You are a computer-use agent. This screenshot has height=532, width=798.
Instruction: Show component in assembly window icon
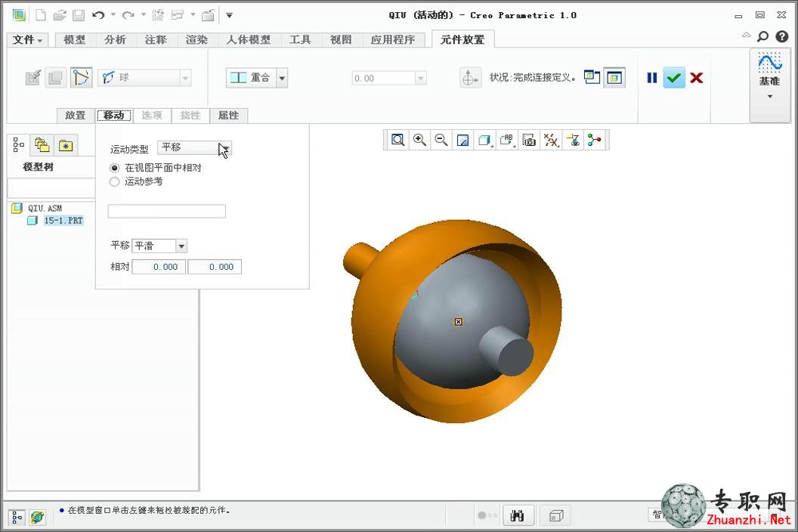coord(614,78)
